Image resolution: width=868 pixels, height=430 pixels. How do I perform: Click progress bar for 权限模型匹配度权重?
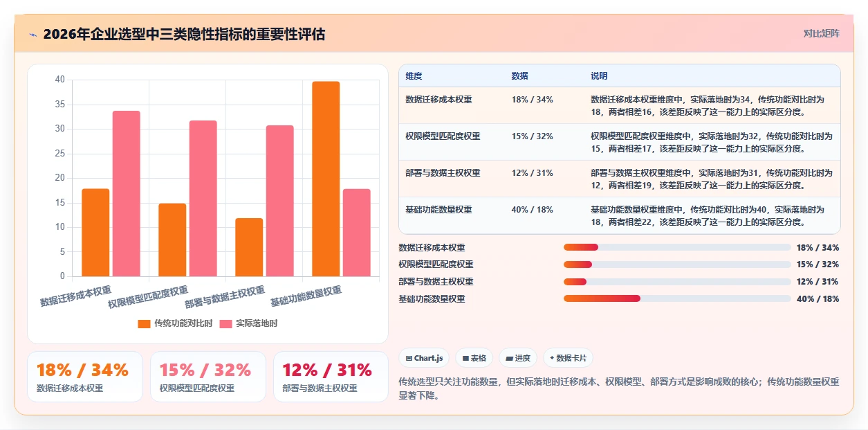(x=677, y=265)
